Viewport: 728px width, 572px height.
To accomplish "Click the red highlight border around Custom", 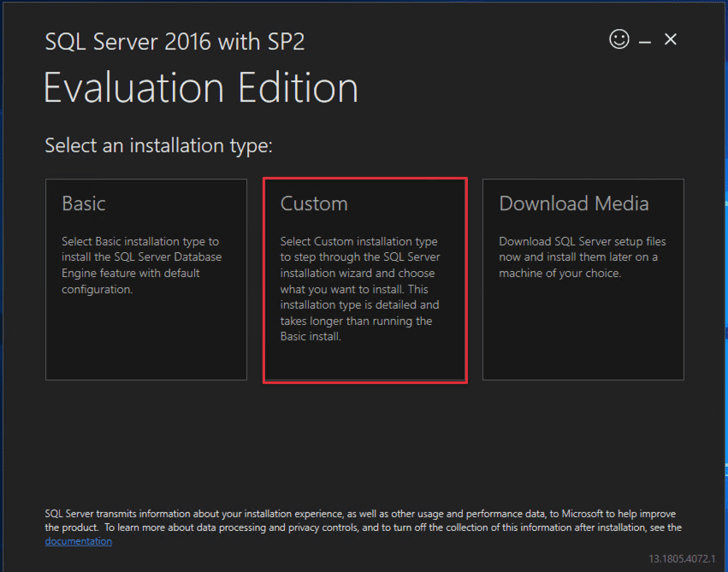I will 364,180.
